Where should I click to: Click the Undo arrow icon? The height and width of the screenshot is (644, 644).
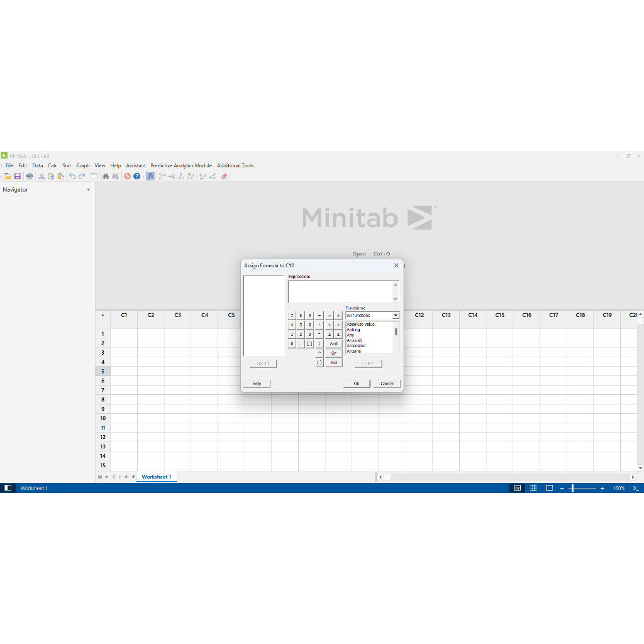(72, 177)
